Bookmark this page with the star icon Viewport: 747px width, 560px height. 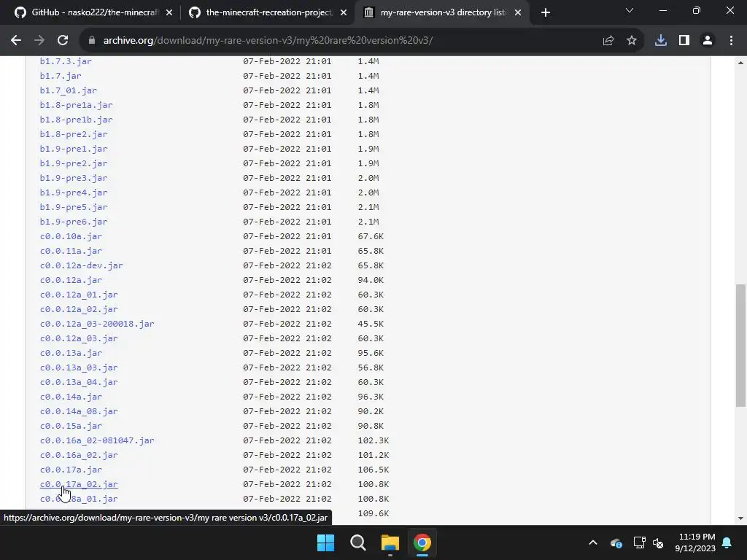click(x=632, y=41)
